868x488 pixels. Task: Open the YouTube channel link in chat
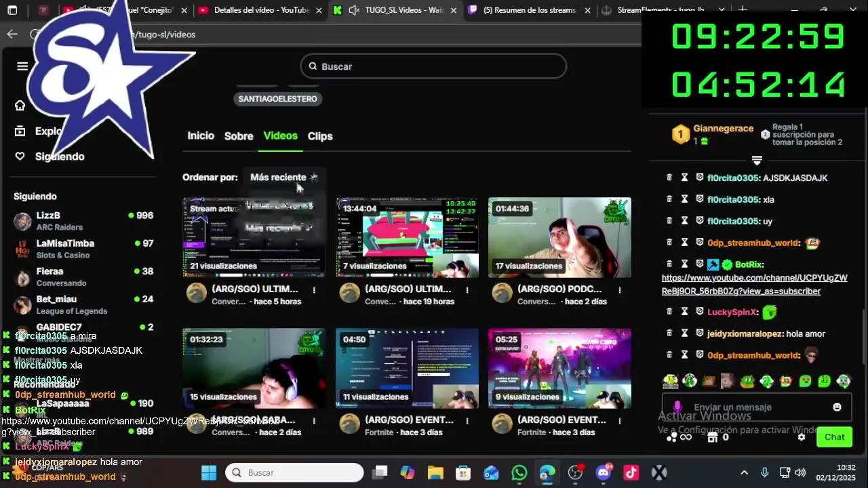(x=754, y=285)
